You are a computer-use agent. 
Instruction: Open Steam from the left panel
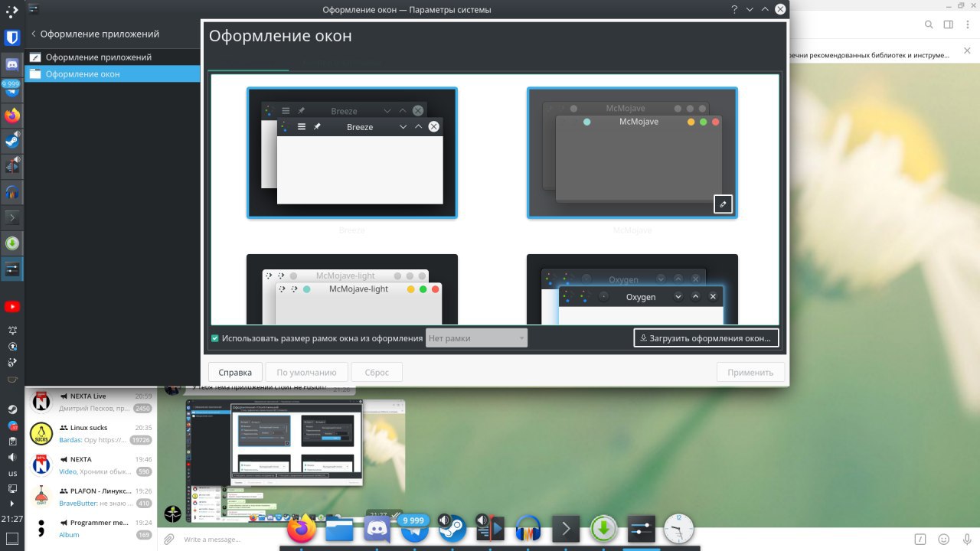[12, 141]
